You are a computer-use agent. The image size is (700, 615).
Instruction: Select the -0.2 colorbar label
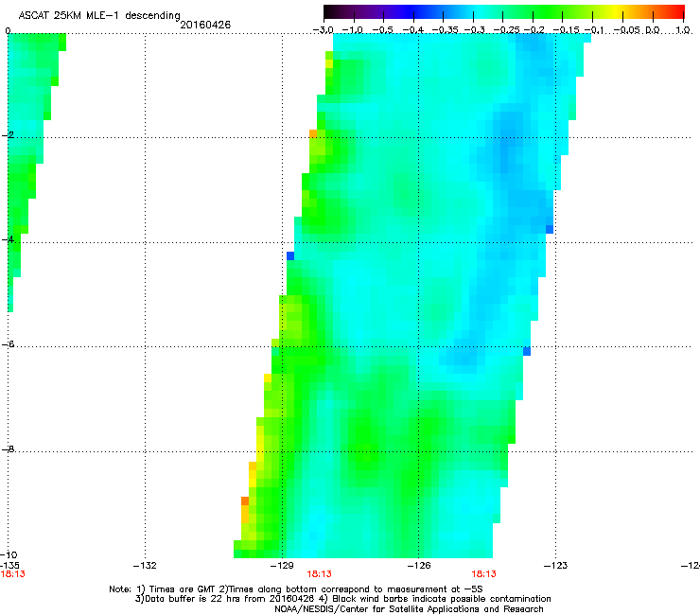pos(534,30)
